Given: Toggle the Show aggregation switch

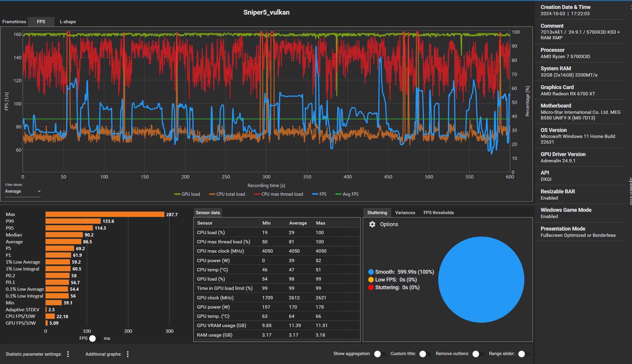Looking at the screenshot, I should tap(380, 354).
